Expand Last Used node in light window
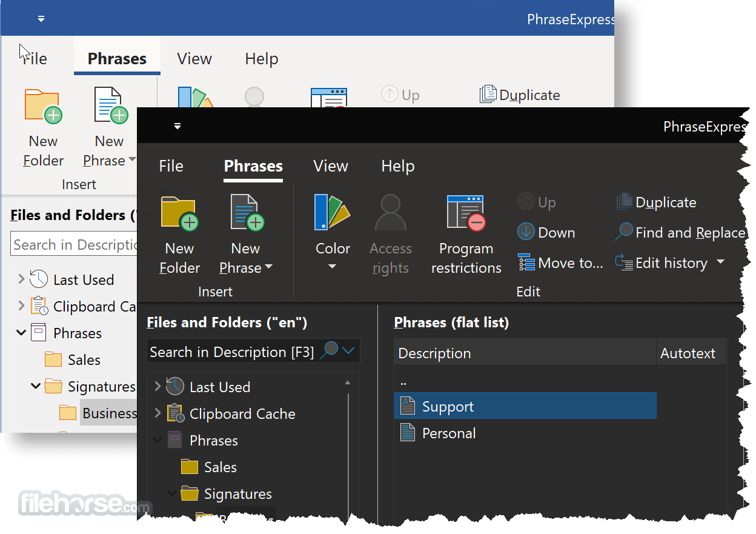 pyautogui.click(x=21, y=279)
